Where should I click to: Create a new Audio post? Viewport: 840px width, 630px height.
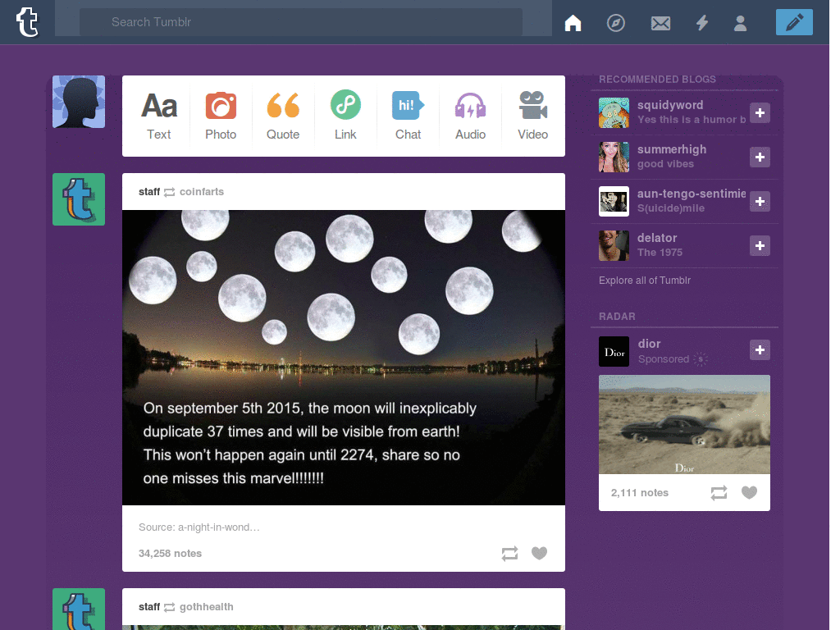pyautogui.click(x=470, y=116)
